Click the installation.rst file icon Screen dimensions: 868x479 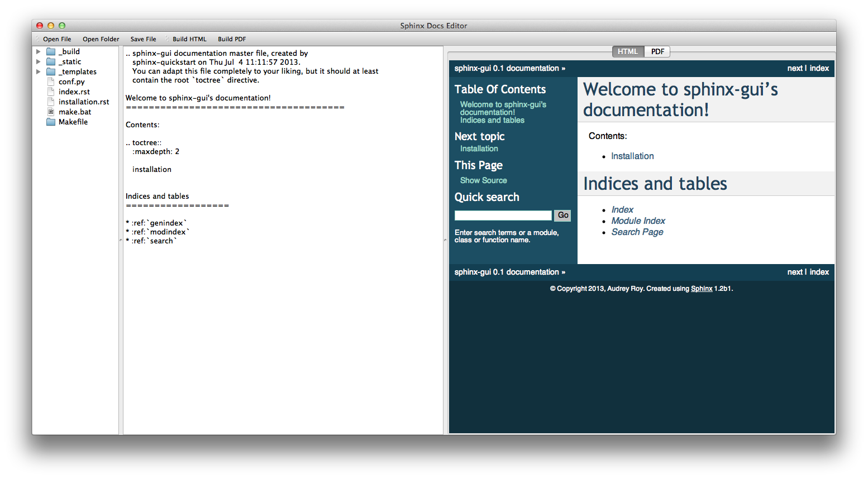click(51, 102)
